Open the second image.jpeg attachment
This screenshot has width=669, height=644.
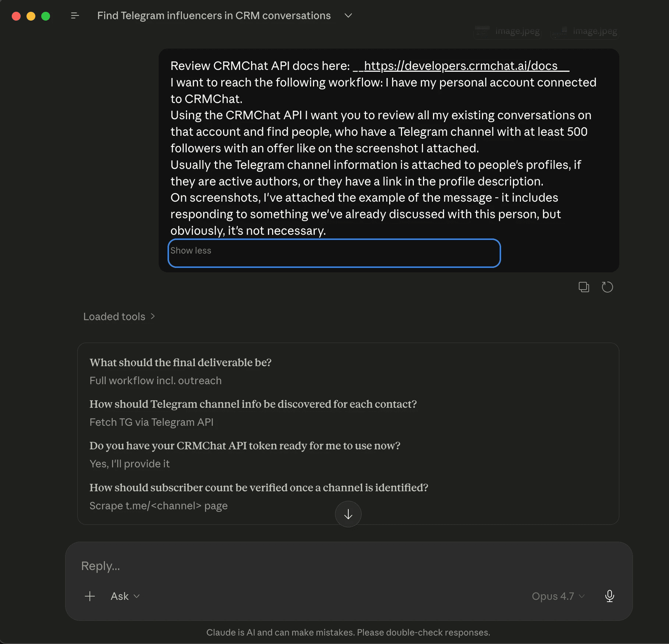click(584, 31)
